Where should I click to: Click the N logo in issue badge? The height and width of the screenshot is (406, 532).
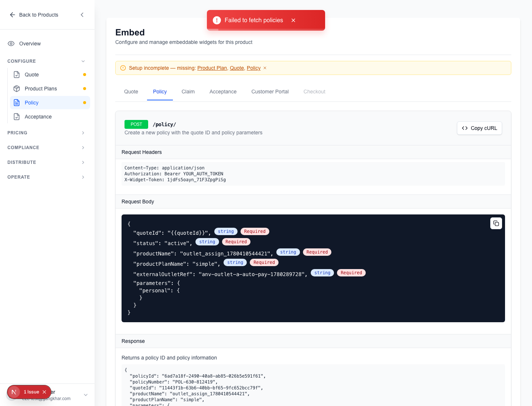tap(14, 392)
